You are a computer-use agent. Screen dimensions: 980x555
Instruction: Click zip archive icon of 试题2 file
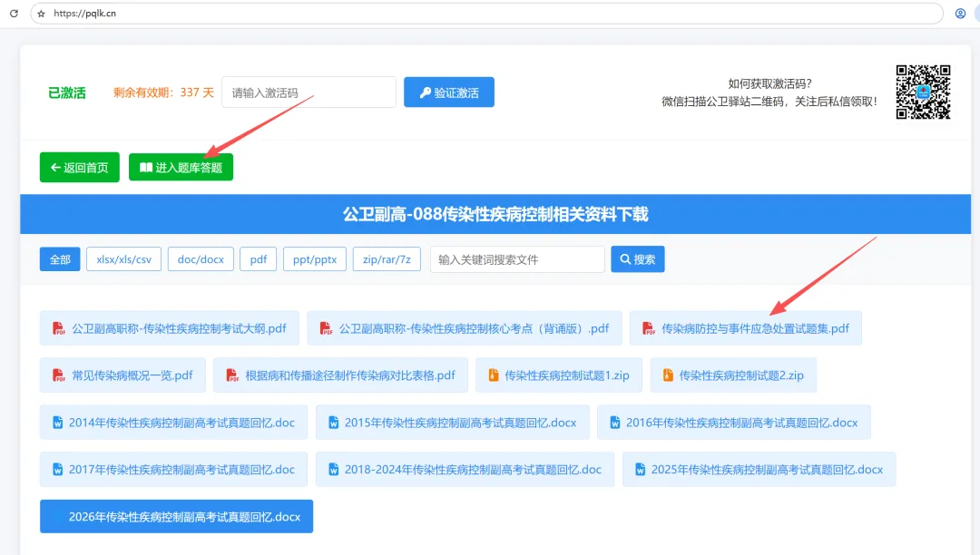[668, 375]
